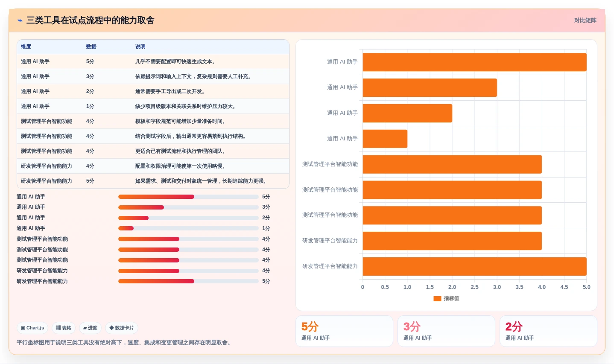Click the blue icon beside the panel title

click(x=20, y=20)
